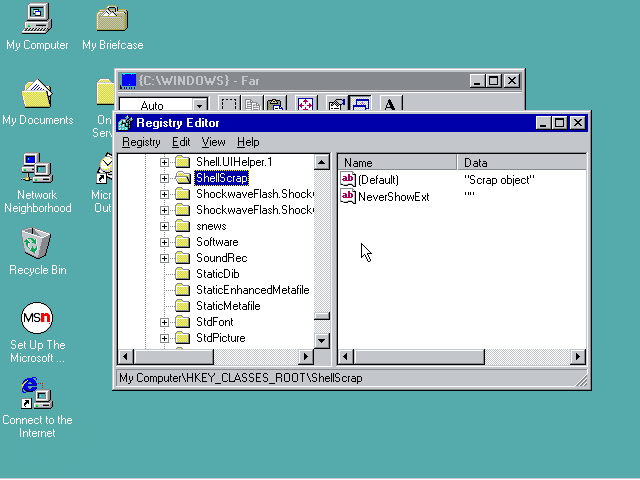640x480 pixels.
Task: Click the Copy icon in Far toolbar
Action: coord(253,105)
